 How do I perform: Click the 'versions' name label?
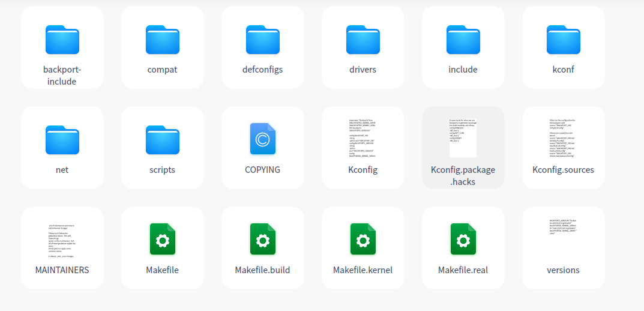(x=563, y=270)
